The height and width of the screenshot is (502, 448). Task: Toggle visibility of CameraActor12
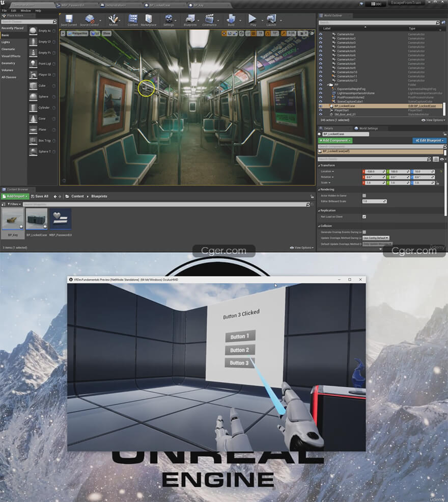(x=321, y=81)
